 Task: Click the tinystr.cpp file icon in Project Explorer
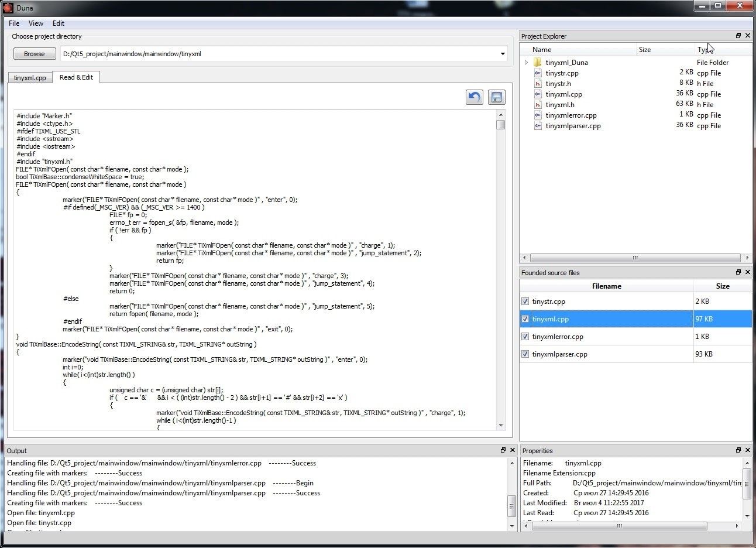click(538, 73)
